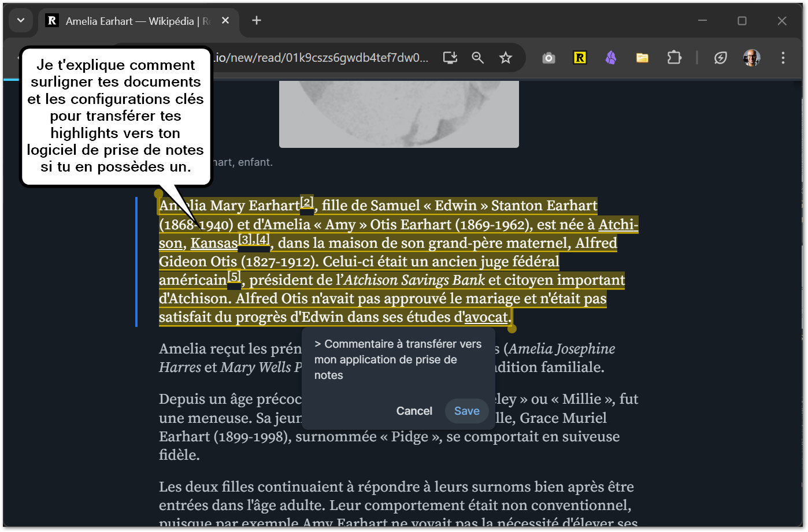
Task: Click the purple Obsidian extension icon
Action: [x=611, y=57]
